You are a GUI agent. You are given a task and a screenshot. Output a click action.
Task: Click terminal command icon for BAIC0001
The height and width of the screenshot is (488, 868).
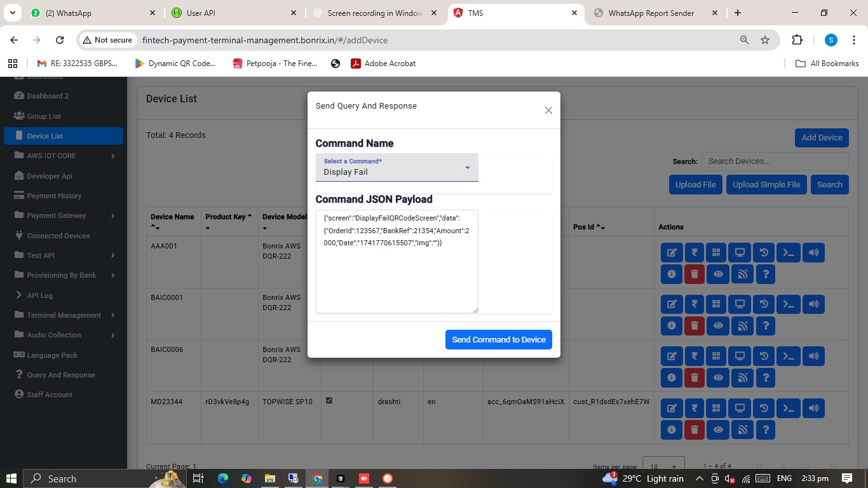pyautogui.click(x=789, y=304)
